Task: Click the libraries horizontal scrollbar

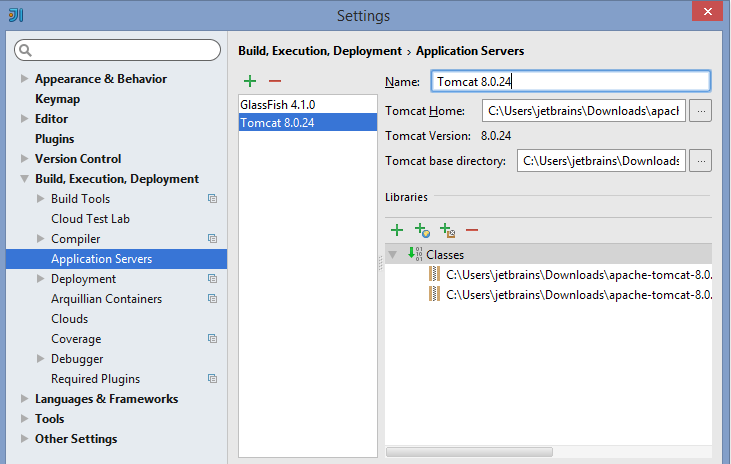Action: [x=469, y=452]
